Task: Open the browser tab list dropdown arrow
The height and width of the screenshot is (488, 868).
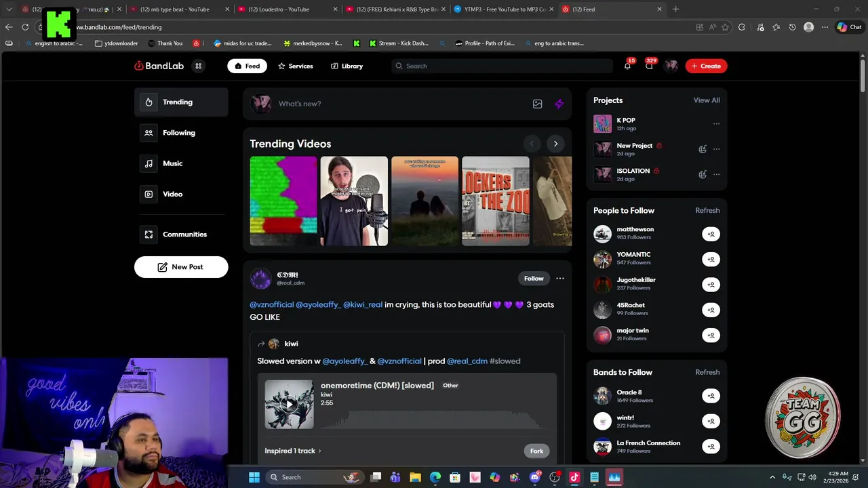Action: coord(8,9)
